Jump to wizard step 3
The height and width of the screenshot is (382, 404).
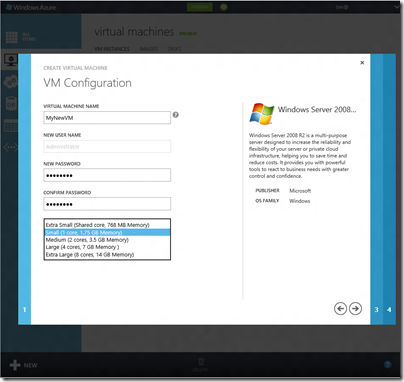pos(377,310)
